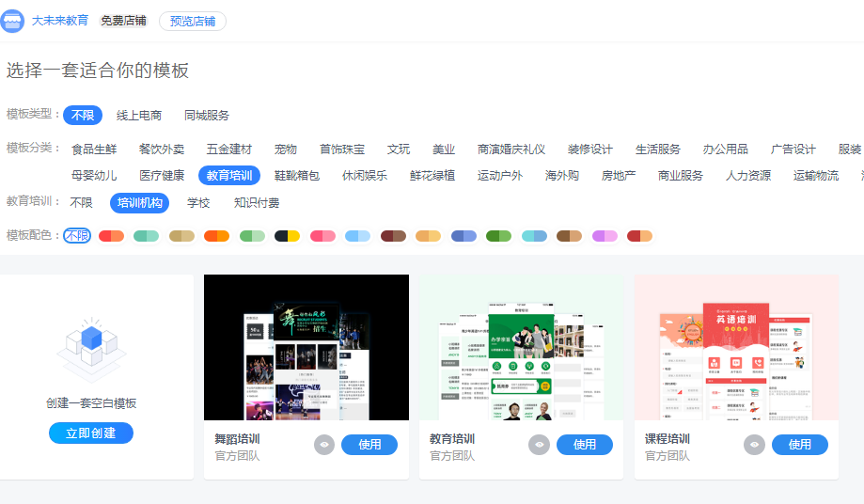Filter by 首饰珠宝 category
The width and height of the screenshot is (864, 504).
coord(342,150)
